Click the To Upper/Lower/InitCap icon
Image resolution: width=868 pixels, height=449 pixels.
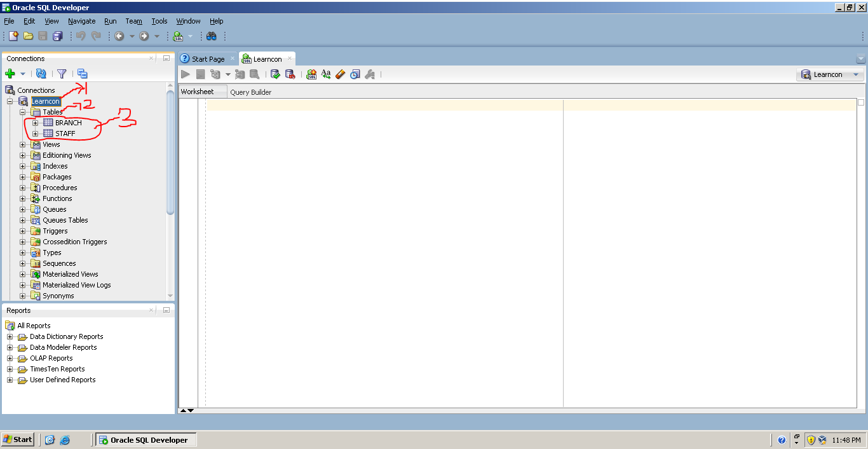(326, 74)
